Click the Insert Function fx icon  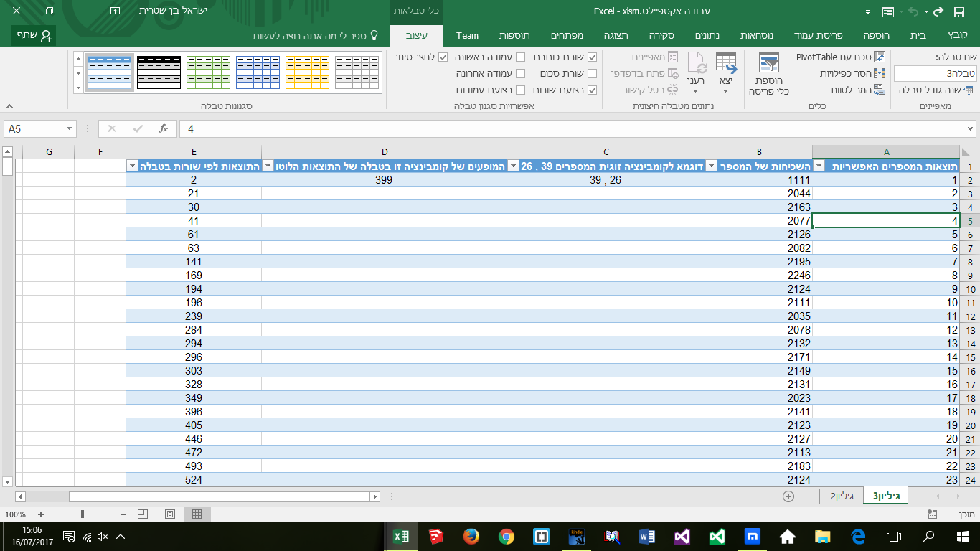164,128
